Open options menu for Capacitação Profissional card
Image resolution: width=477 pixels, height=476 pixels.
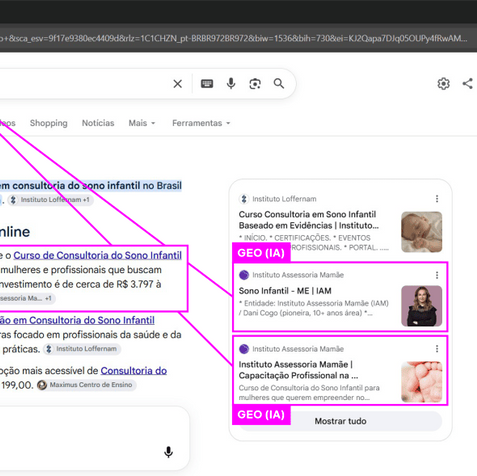[437, 349]
